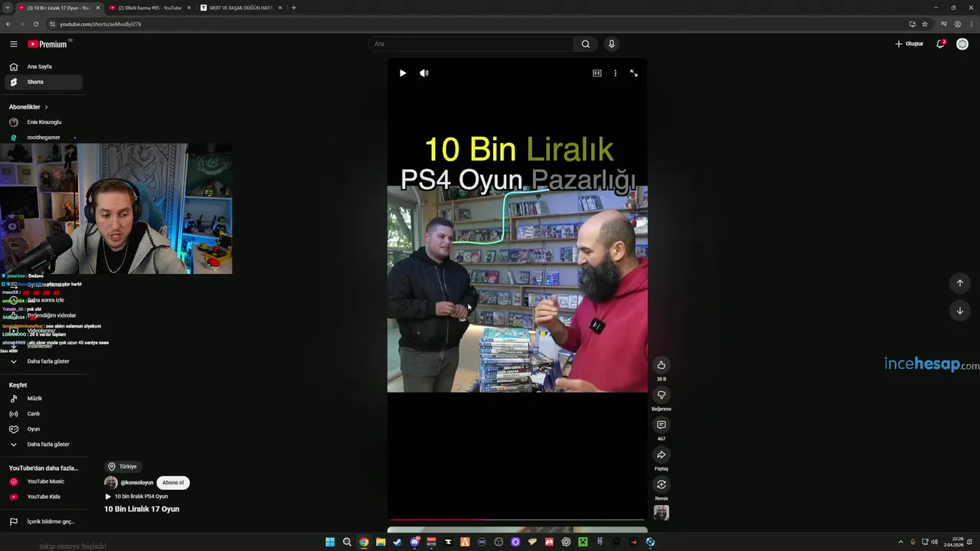Open the hamburger guide menu

(x=13, y=44)
